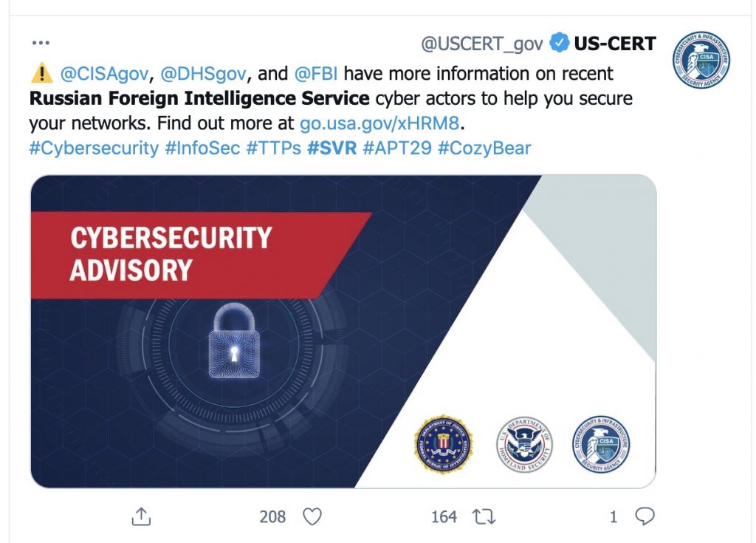Click the #APT29 hashtag

[396, 148]
